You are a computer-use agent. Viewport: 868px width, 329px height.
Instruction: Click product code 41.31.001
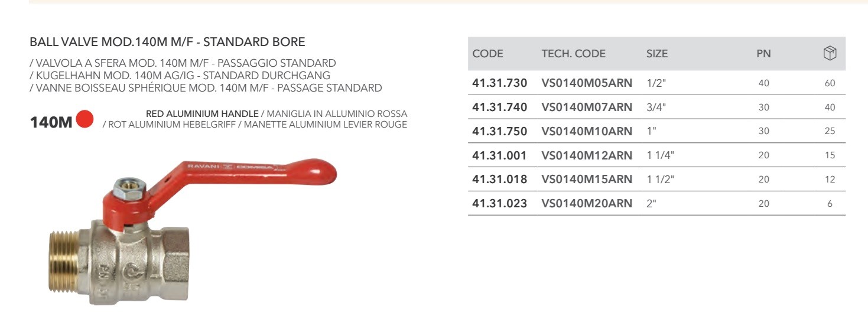[x=499, y=155]
